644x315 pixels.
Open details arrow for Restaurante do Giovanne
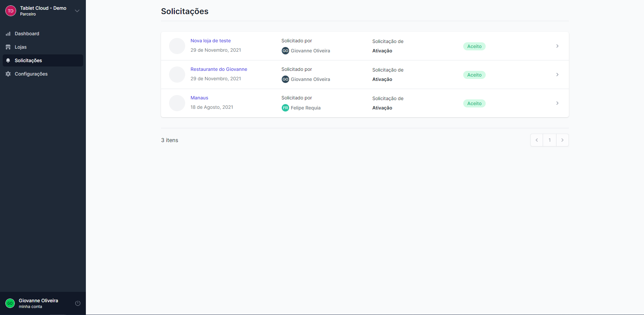pyautogui.click(x=557, y=75)
